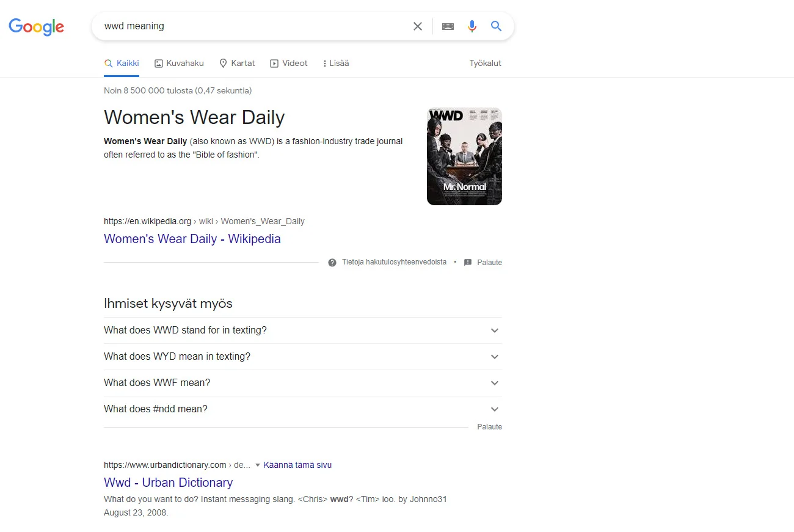Click the feedback icon next to Palaute
794x532 pixels.
point(468,263)
